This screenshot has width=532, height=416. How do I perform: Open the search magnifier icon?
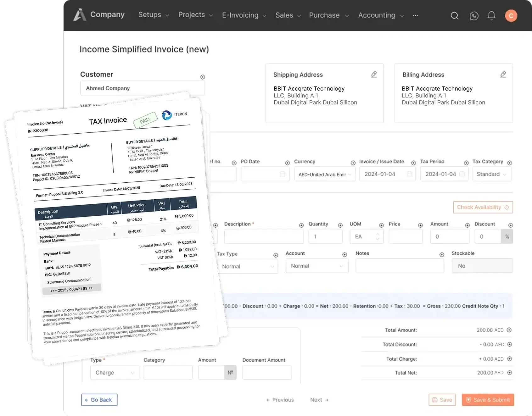[x=454, y=15]
